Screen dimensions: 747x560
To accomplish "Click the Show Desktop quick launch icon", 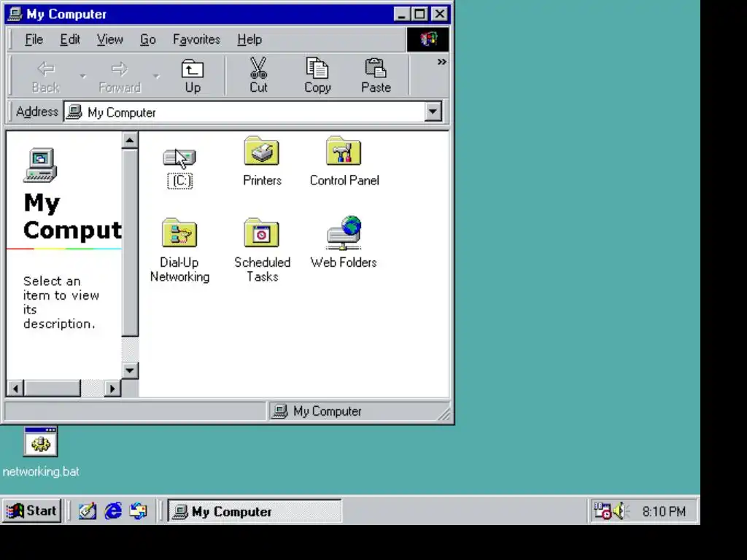I will pyautogui.click(x=88, y=511).
